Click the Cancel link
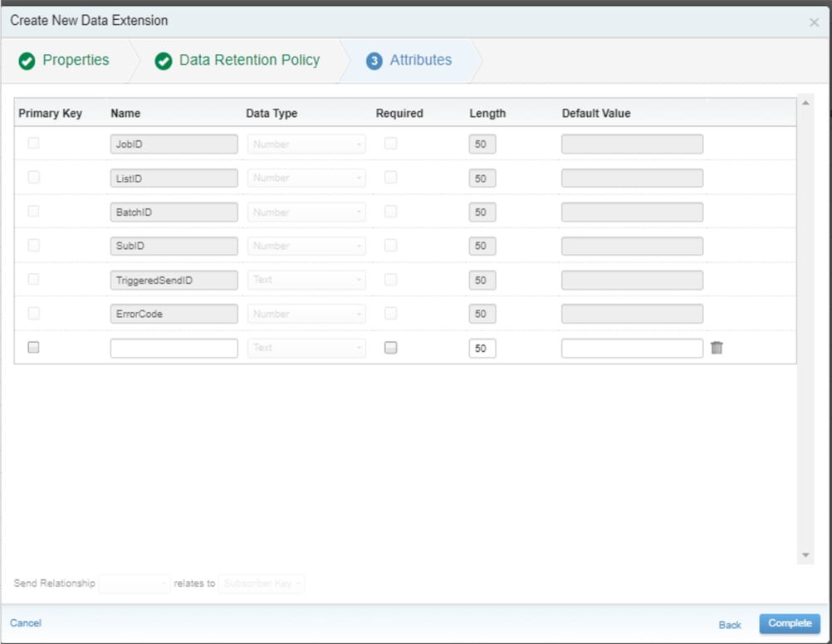 [x=26, y=622]
